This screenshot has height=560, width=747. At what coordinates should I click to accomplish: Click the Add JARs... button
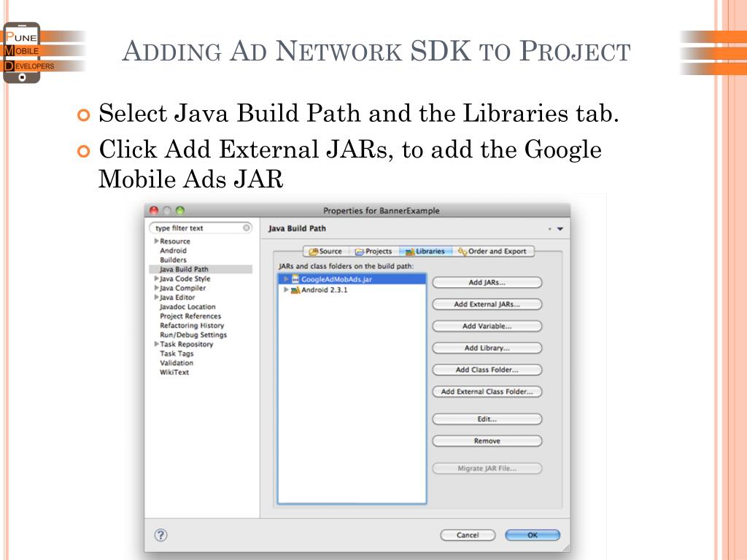point(487,282)
